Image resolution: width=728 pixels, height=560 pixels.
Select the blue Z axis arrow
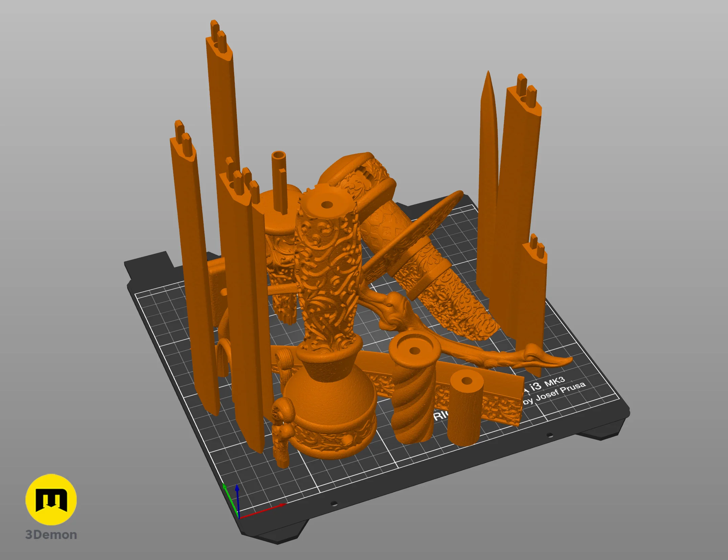pos(237,501)
